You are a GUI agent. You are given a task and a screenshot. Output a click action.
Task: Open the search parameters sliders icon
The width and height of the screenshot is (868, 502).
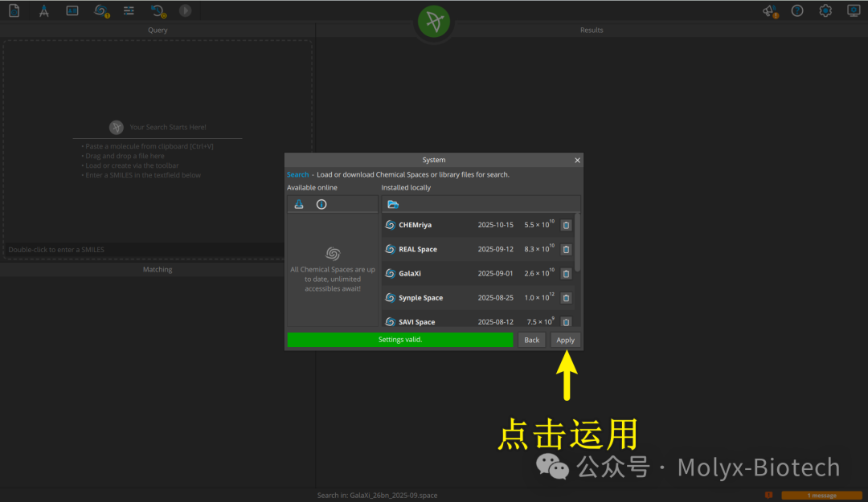[x=129, y=10]
